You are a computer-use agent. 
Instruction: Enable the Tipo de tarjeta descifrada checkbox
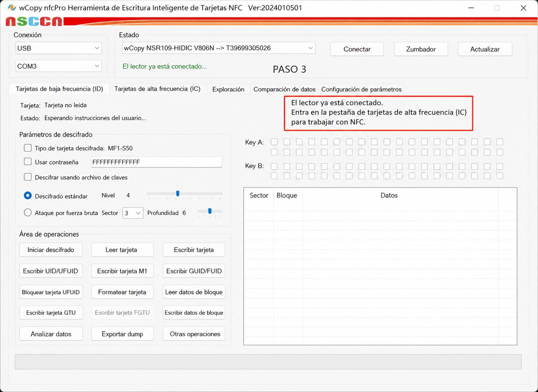[28, 148]
